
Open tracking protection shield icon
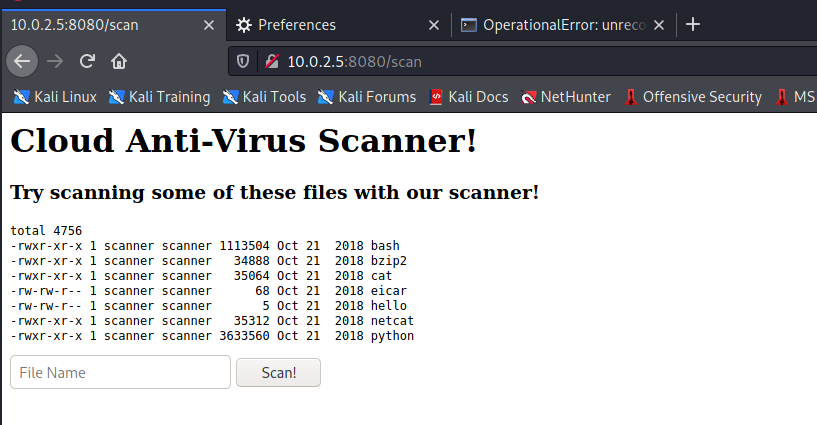(243, 61)
